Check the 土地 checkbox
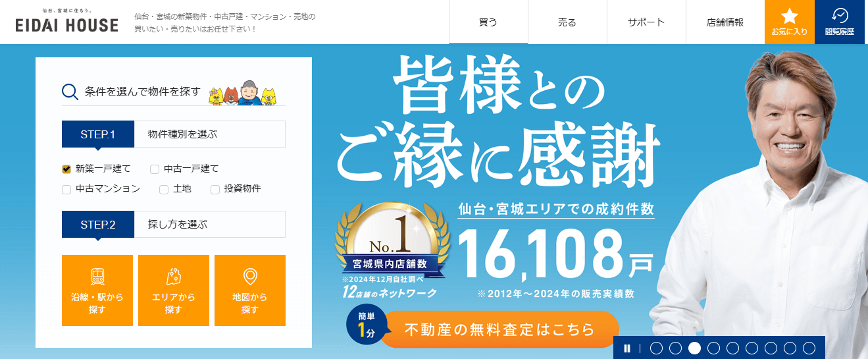868x359 pixels. pos(164,190)
